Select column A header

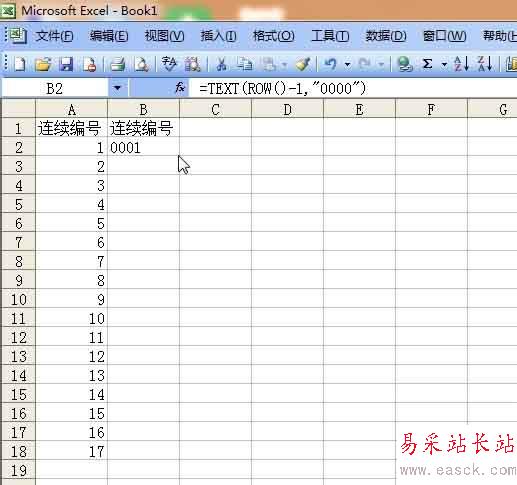tap(71, 109)
